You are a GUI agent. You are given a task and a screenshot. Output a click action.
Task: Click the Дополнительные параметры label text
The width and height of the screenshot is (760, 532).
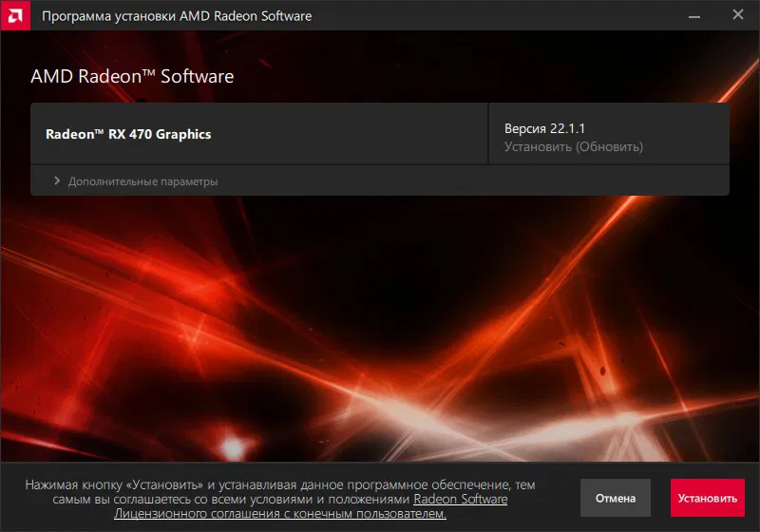click(143, 181)
